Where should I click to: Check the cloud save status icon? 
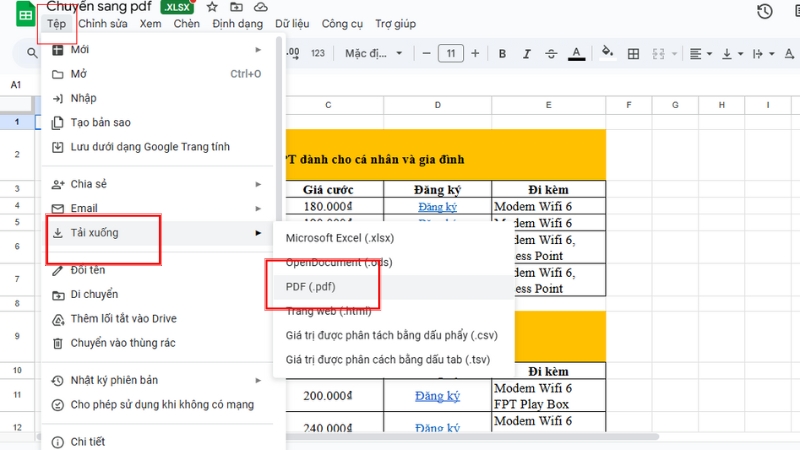(259, 7)
